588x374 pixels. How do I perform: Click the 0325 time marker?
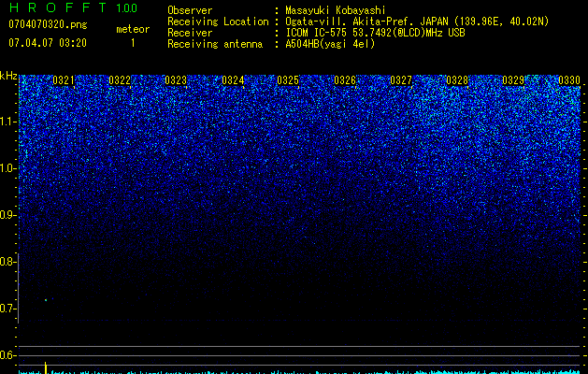(x=288, y=80)
